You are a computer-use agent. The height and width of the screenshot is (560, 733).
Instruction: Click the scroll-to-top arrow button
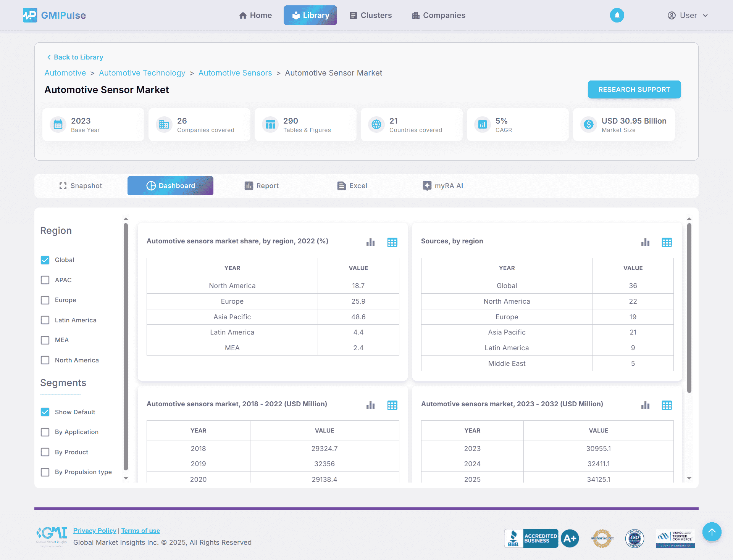pyautogui.click(x=712, y=532)
